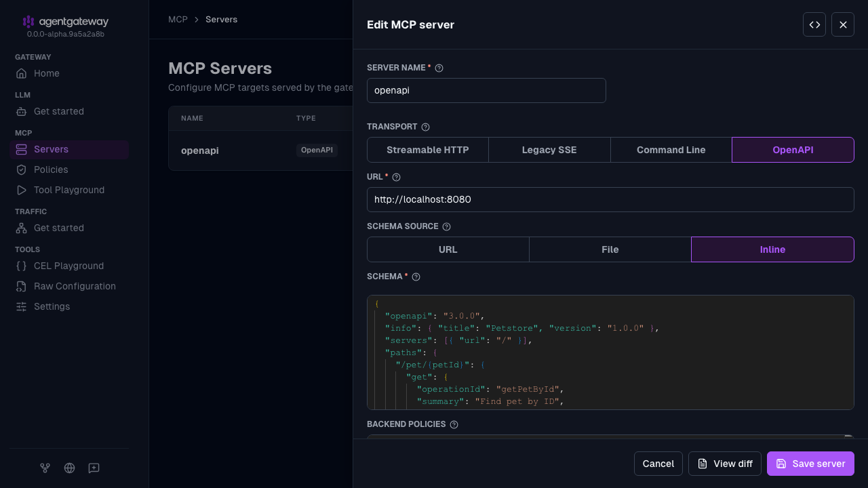Click the globe icon at sidebar bottom
This screenshot has width=868, height=488.
click(69, 468)
